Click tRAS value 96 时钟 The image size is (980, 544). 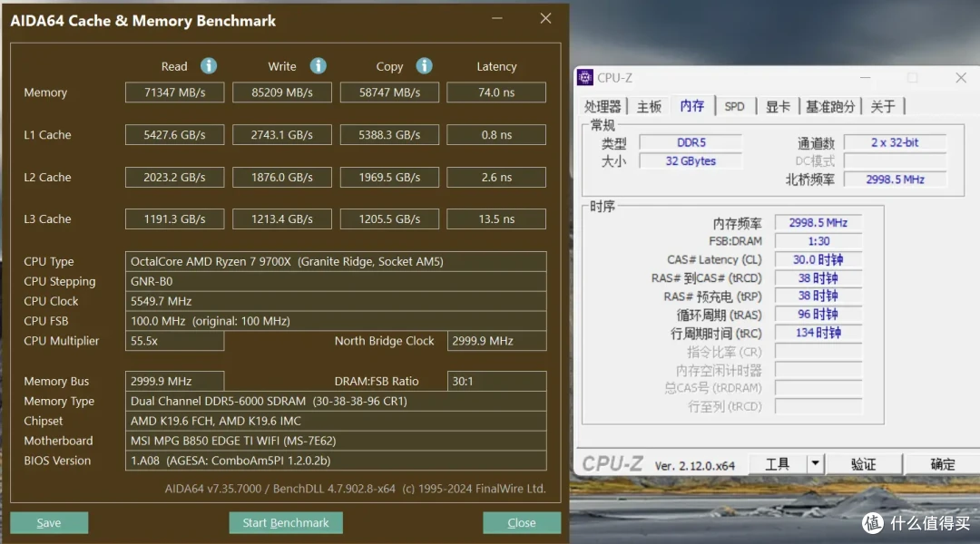tap(818, 315)
